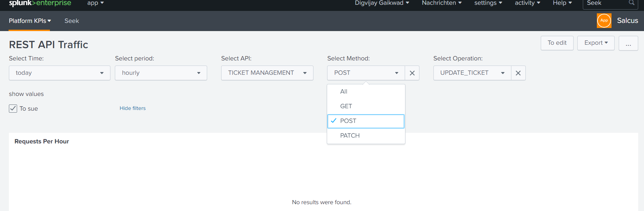
Task: Open the TICKET MANAGEMENT API dropdown
Action: pos(267,73)
